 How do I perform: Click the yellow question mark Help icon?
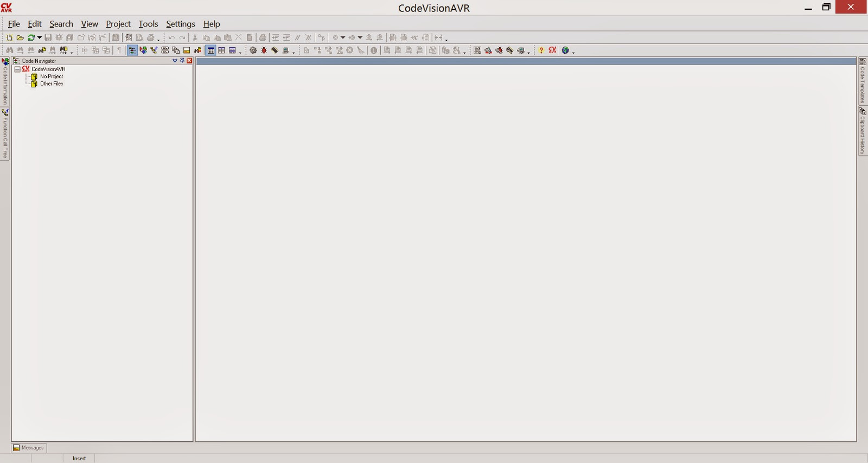coord(541,50)
